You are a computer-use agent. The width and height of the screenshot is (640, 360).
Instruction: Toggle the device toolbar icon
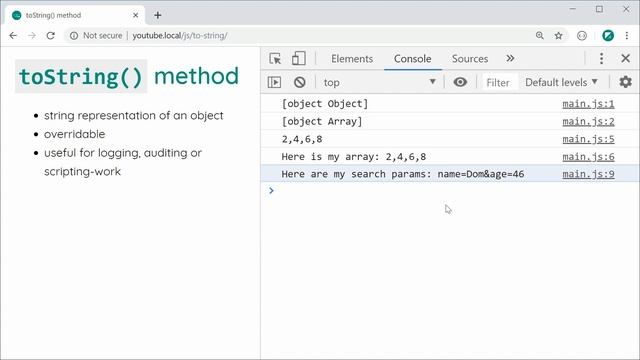pos(299,58)
